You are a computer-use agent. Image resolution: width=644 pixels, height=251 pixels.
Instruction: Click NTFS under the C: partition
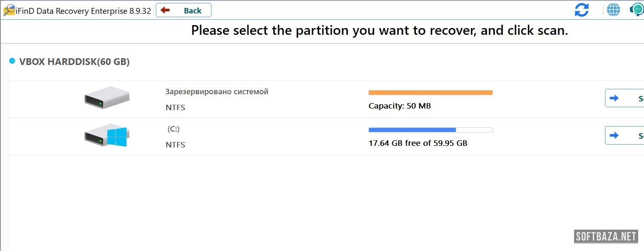[175, 145]
